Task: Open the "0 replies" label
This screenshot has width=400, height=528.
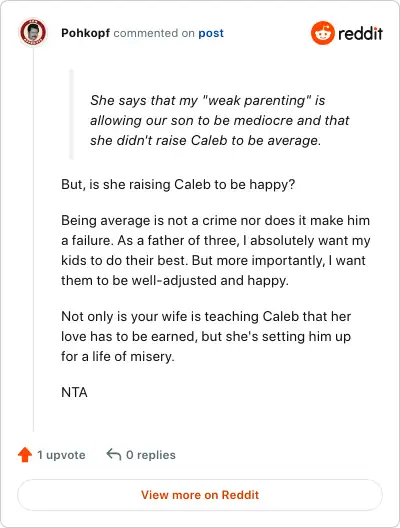Action: (x=151, y=455)
